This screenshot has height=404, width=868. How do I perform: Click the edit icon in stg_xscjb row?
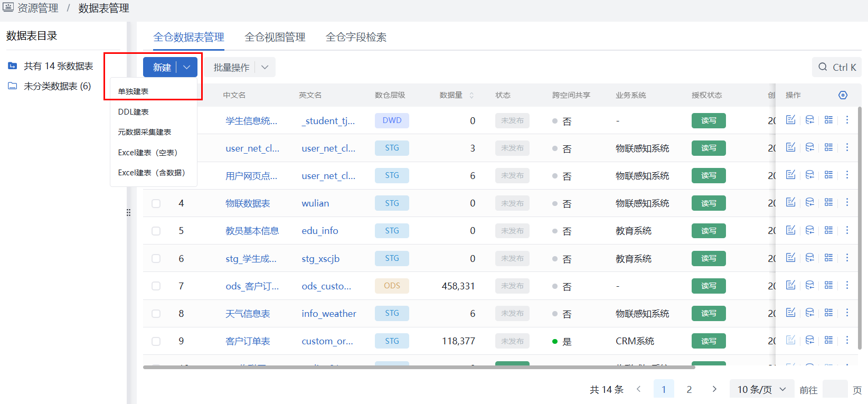click(x=790, y=258)
